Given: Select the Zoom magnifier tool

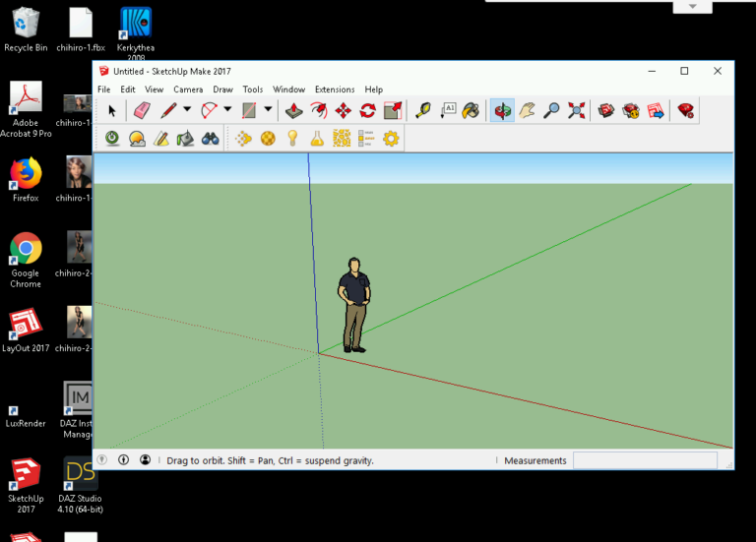Looking at the screenshot, I should (551, 111).
